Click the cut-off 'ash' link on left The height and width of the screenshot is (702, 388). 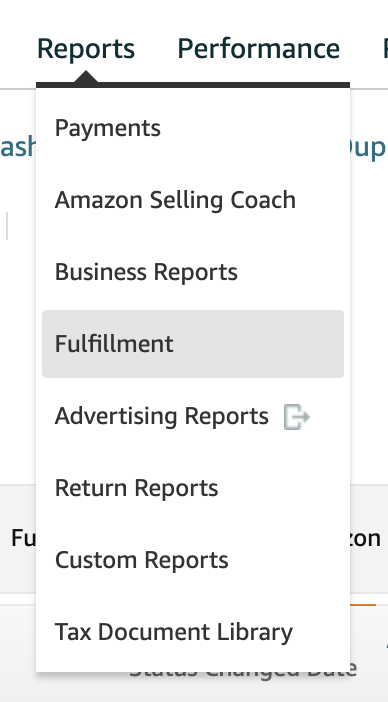18,146
